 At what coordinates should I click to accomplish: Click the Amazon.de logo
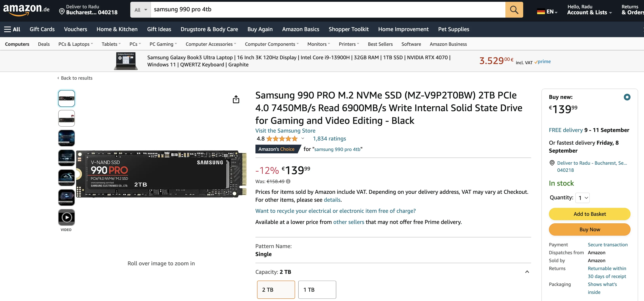[x=26, y=10]
